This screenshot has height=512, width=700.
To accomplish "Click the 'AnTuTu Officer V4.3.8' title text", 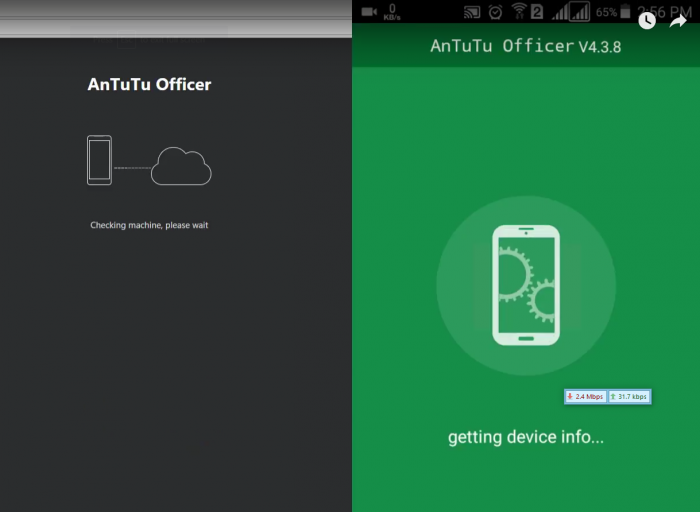I will point(525,46).
